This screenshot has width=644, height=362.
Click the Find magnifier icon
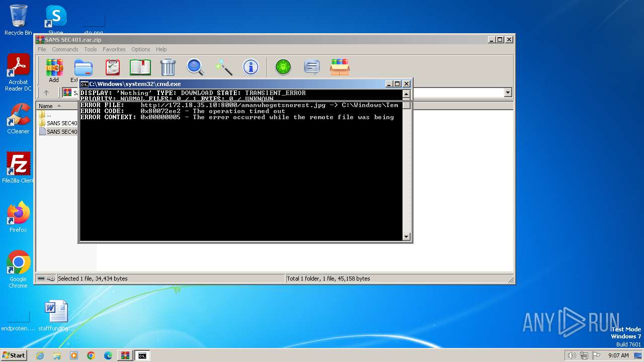tap(195, 67)
